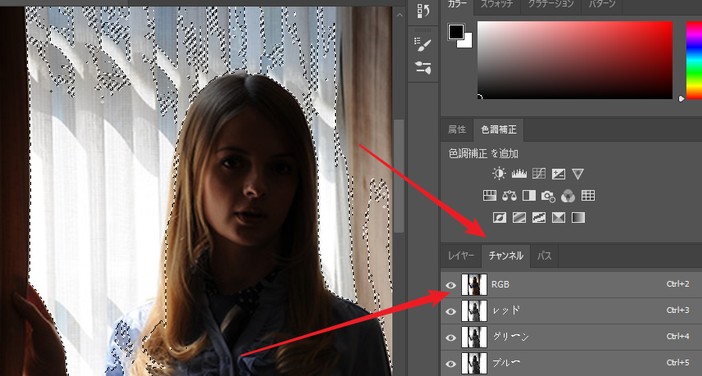Open the パス tab
Viewport: 702px width, 376px height.
[544, 256]
